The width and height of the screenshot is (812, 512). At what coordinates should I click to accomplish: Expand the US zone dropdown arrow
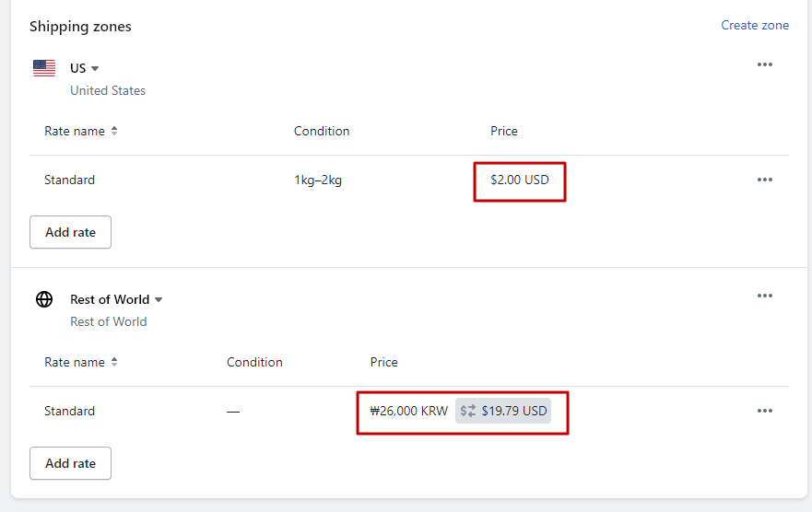click(x=95, y=69)
